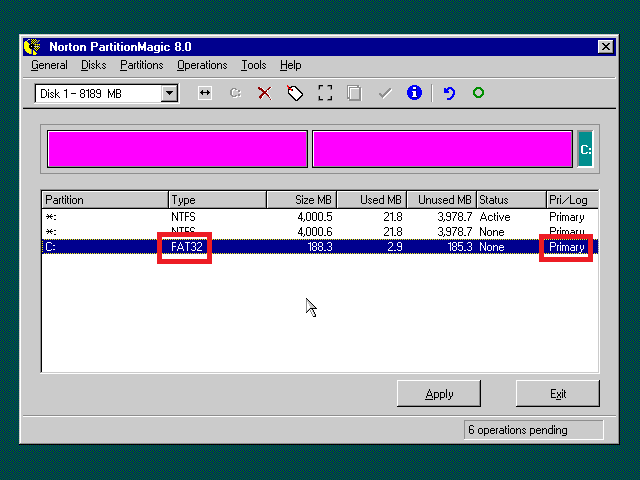Image resolution: width=640 pixels, height=480 pixels.
Task: Click the Used MB column header
Action: point(372,200)
